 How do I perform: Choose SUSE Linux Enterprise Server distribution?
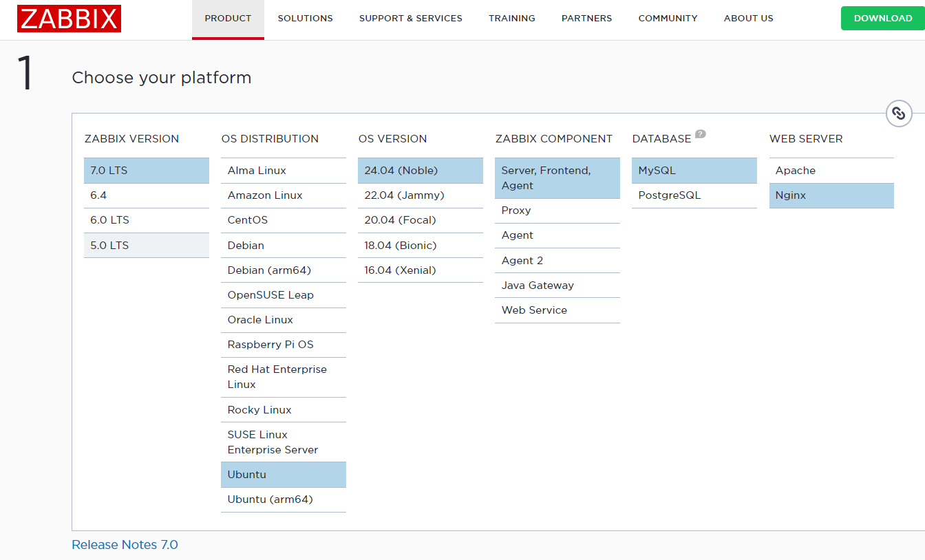284,442
